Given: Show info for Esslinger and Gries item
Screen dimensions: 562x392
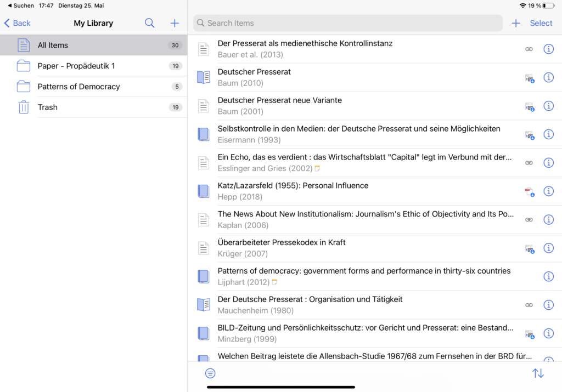Looking at the screenshot, I should [549, 163].
